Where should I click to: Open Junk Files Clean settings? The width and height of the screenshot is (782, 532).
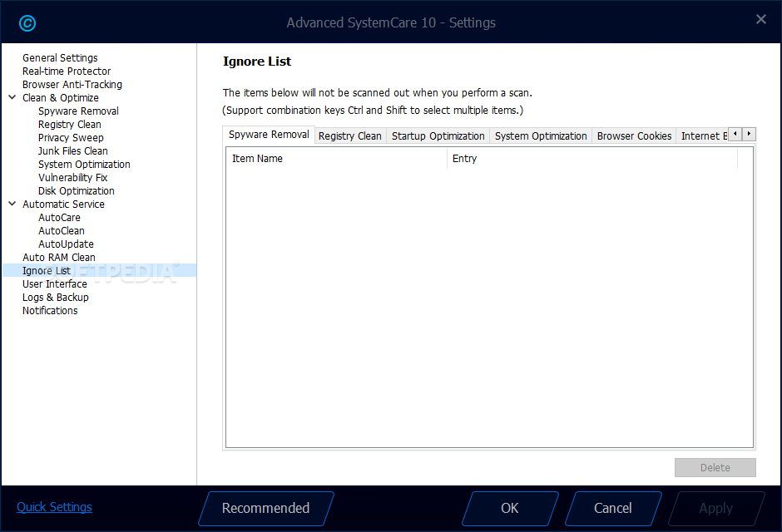pyautogui.click(x=73, y=151)
